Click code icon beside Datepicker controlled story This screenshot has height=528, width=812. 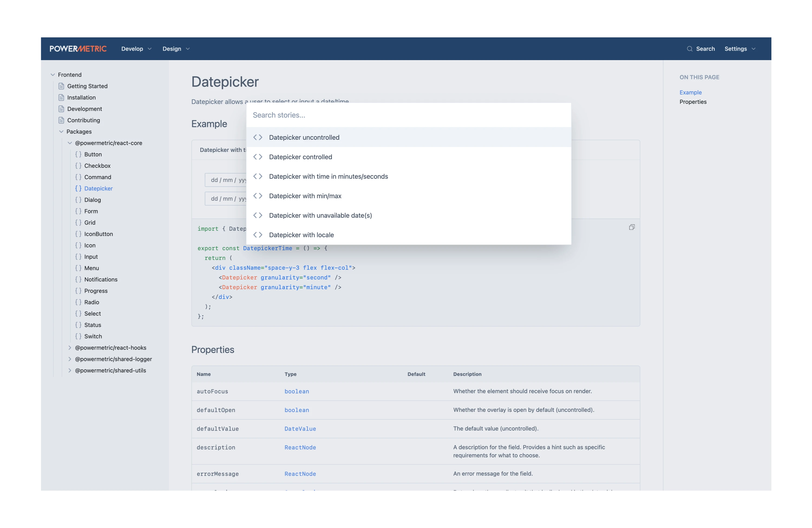[258, 157]
